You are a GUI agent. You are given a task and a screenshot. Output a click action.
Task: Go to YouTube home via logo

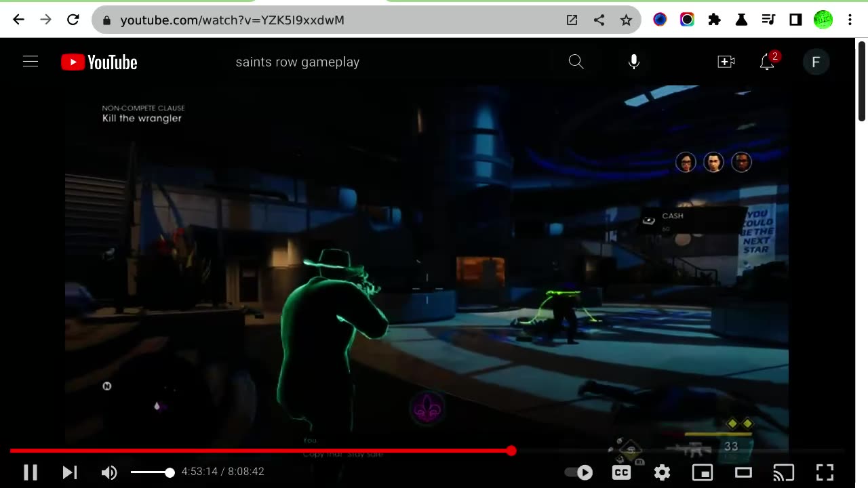[99, 62]
